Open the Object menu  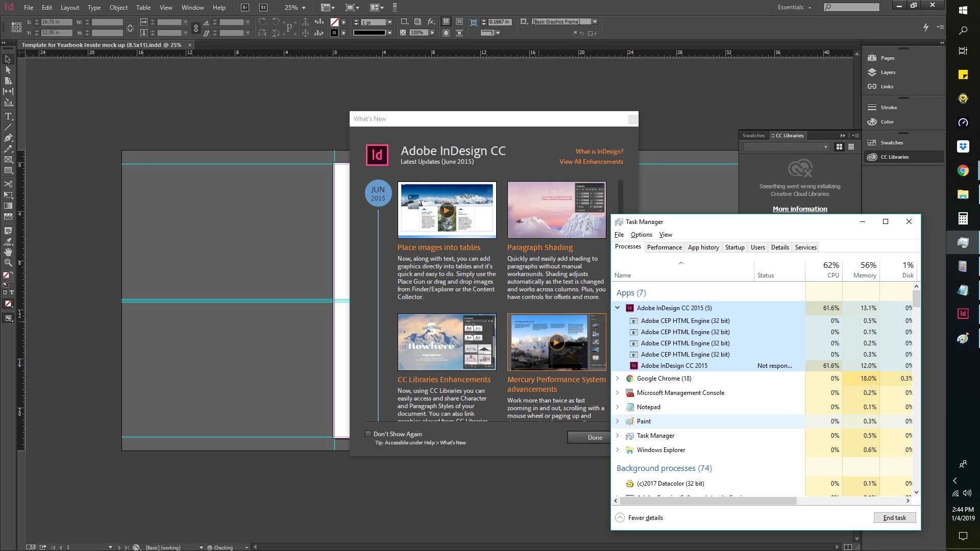(x=118, y=8)
